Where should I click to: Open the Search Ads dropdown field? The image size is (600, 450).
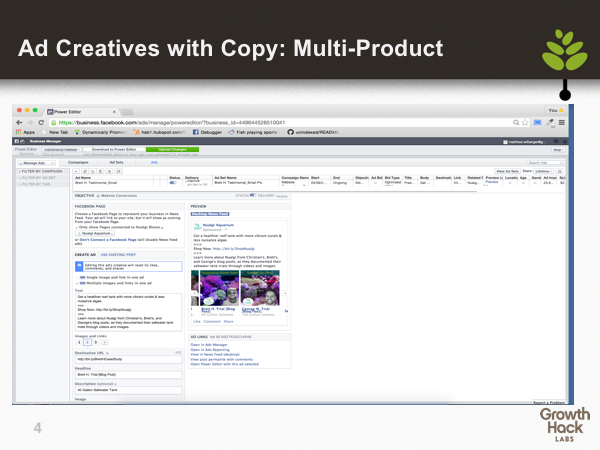(x=545, y=163)
